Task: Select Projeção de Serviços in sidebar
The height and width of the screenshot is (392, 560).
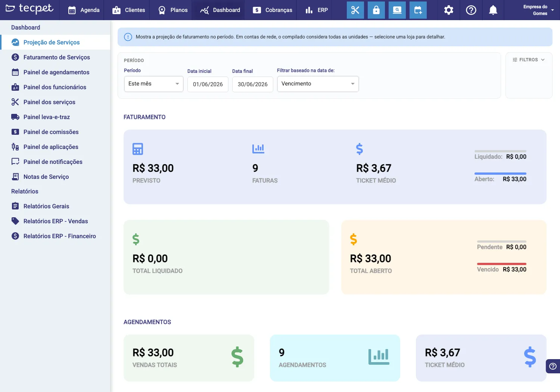Action: point(55,42)
